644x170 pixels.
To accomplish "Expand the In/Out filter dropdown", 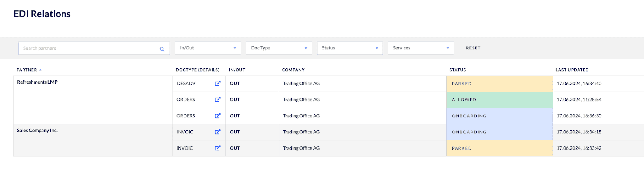I will coord(208,48).
